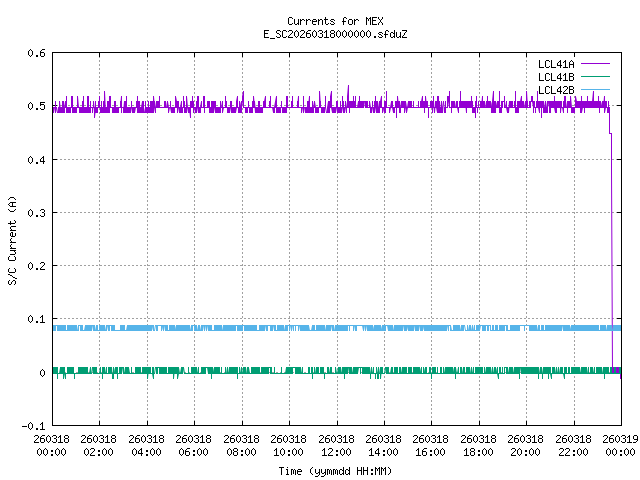Click the 260319 00:00 end tick label

[x=620, y=445]
